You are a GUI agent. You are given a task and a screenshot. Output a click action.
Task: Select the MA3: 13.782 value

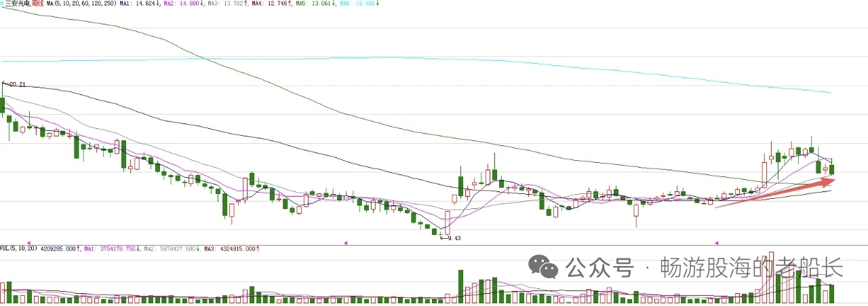pyautogui.click(x=224, y=4)
